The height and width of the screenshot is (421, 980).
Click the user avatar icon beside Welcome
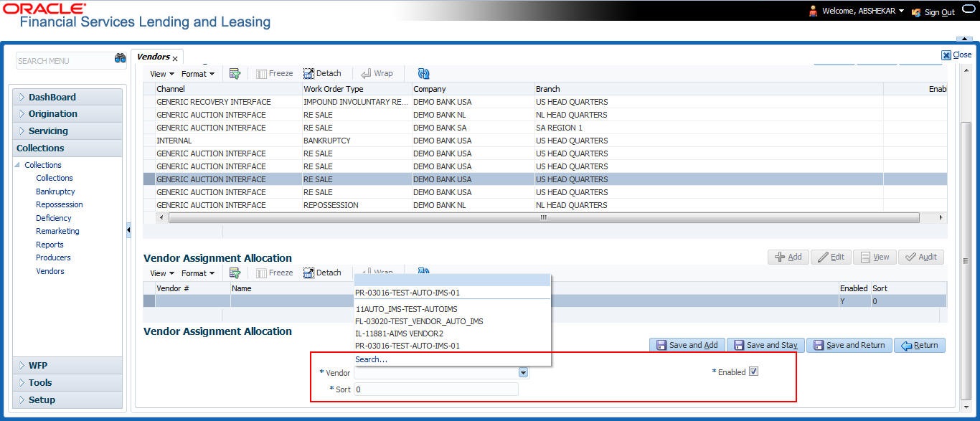813,11
